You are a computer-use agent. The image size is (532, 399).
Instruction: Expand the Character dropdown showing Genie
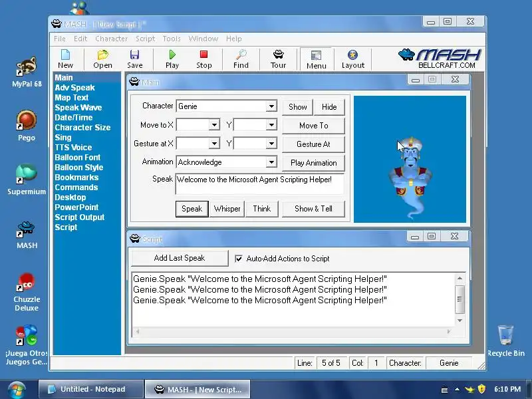[x=271, y=106]
